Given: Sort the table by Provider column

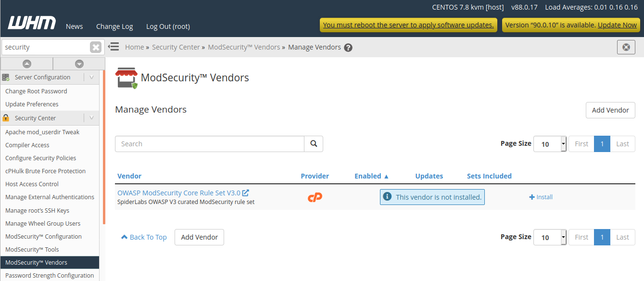Looking at the screenshot, I should coord(315,176).
